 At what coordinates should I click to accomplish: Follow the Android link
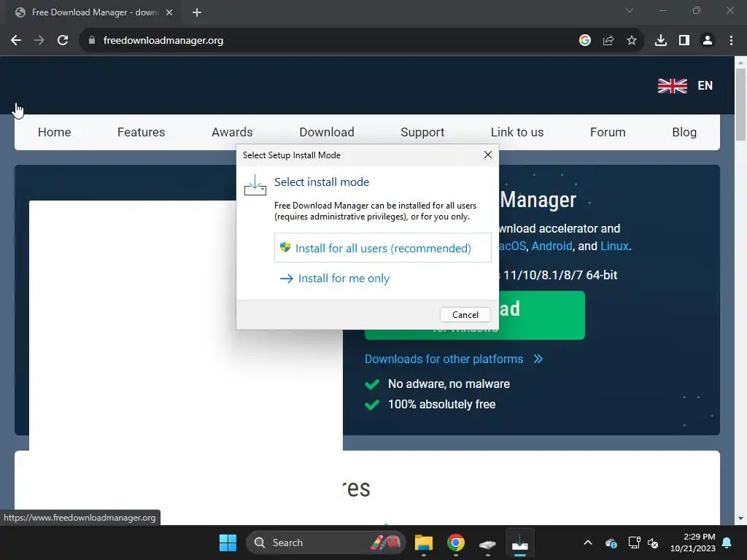551,246
